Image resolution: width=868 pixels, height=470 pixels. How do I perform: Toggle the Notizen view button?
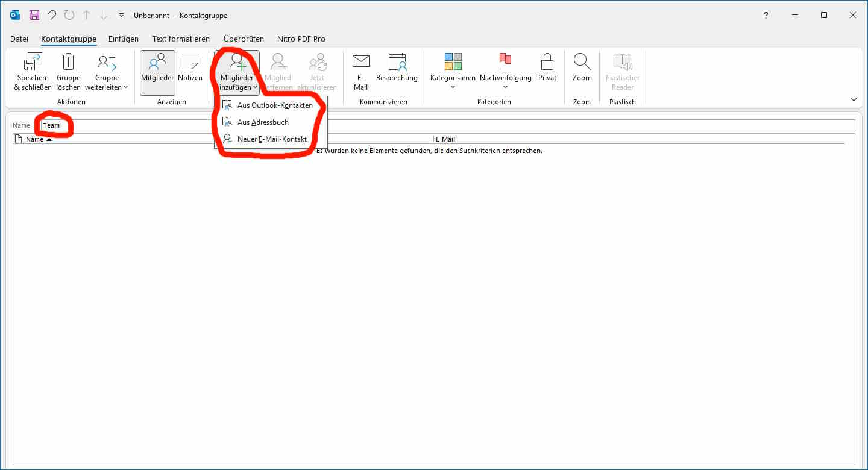(x=190, y=67)
